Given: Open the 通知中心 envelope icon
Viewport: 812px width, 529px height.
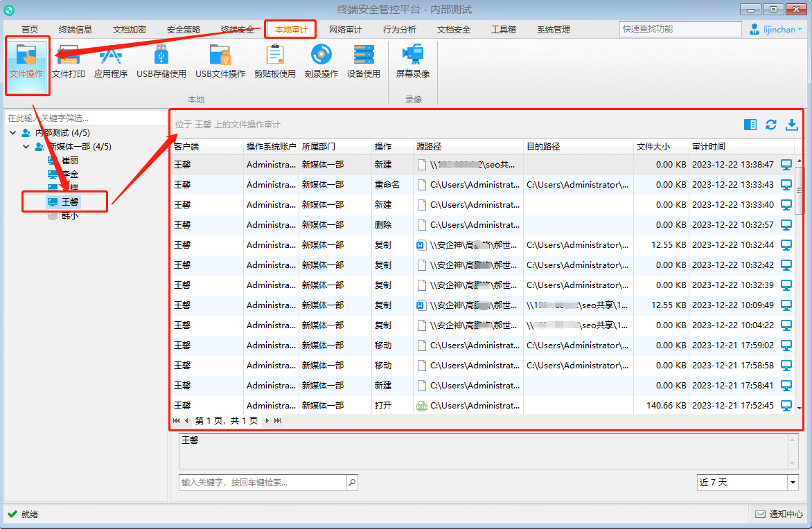Looking at the screenshot, I should tap(760, 514).
